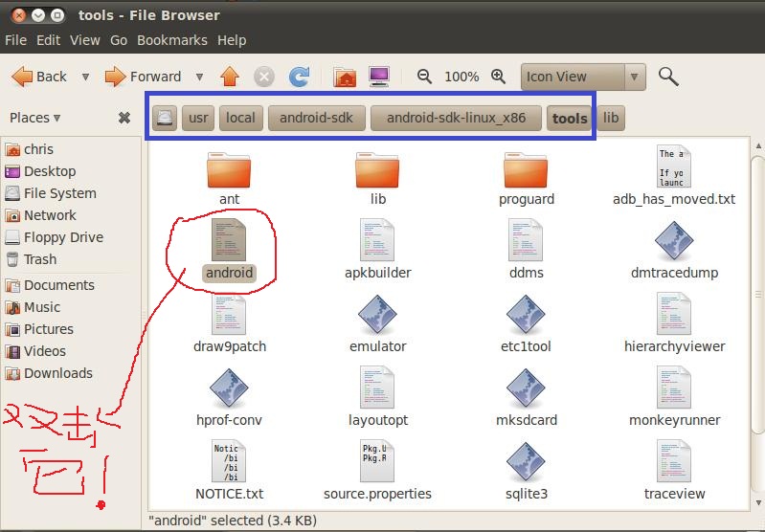Open the Edit menu
This screenshot has width=765, height=532.
pos(48,40)
